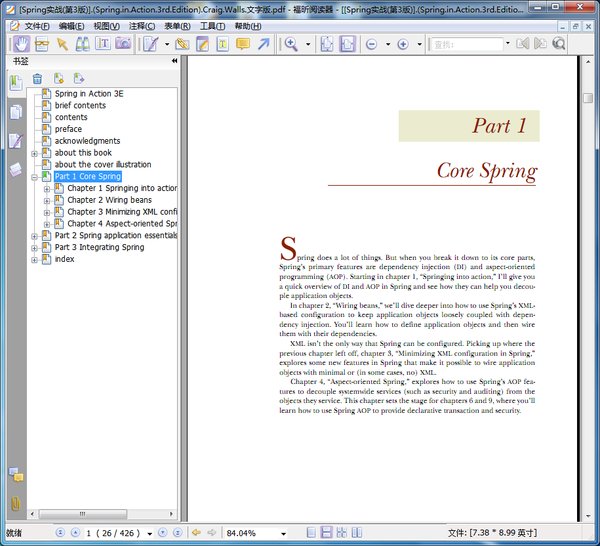The image size is (600, 546).
Task: Go to the first page
Action: coord(60,532)
